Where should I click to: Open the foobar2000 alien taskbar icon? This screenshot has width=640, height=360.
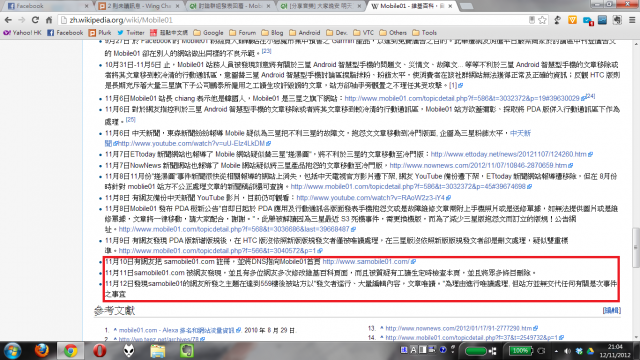click(129, 351)
